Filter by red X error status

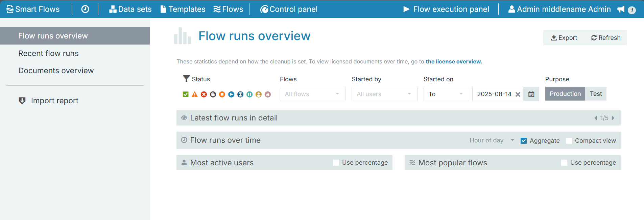click(204, 94)
